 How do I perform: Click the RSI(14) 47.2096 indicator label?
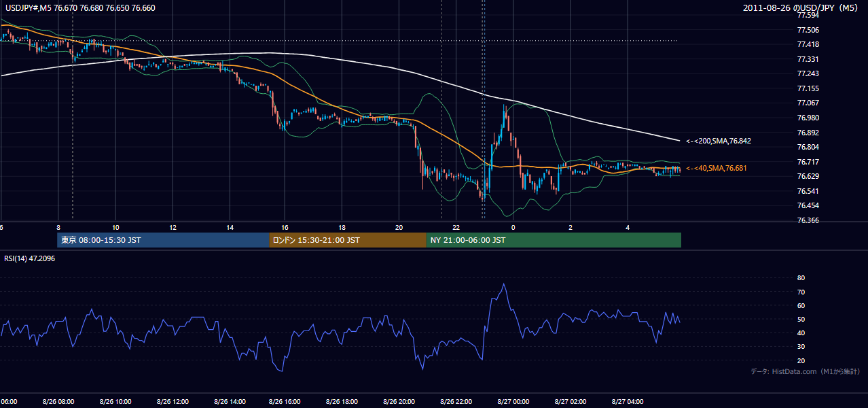click(30, 258)
